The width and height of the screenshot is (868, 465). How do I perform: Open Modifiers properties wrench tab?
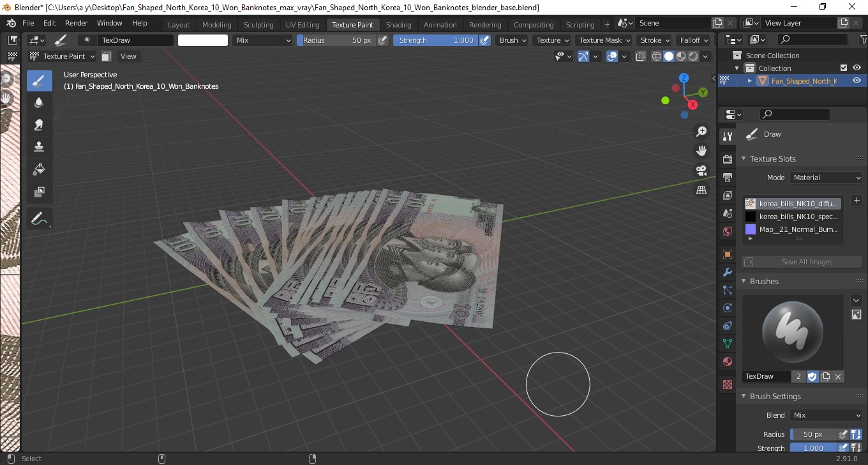point(727,272)
